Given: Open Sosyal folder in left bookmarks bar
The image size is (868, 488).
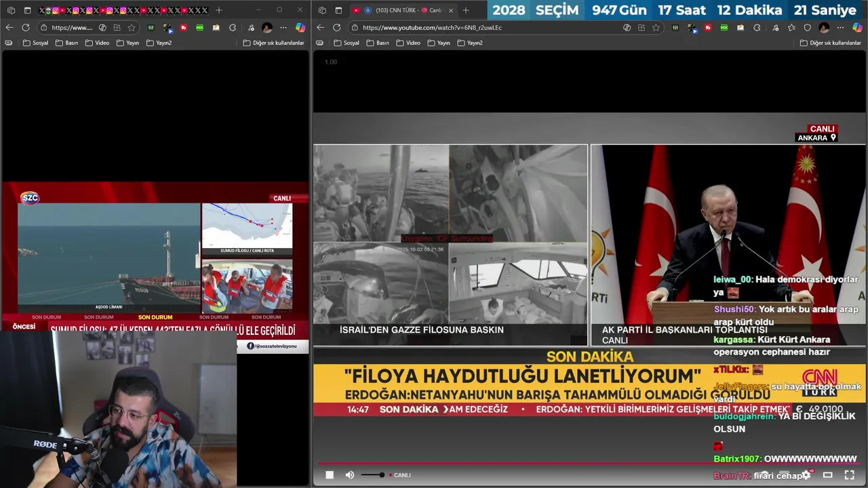Looking at the screenshot, I should click(x=35, y=43).
